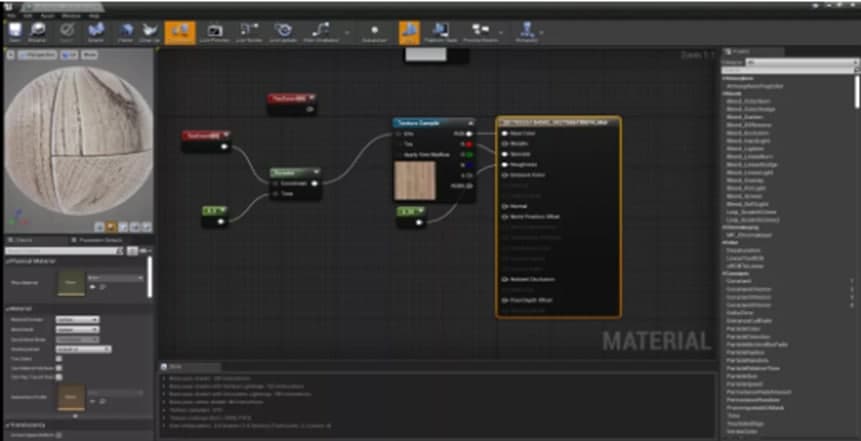Click the Browse to asset toolbar icon
The height and width of the screenshot is (441, 861).
[37, 32]
